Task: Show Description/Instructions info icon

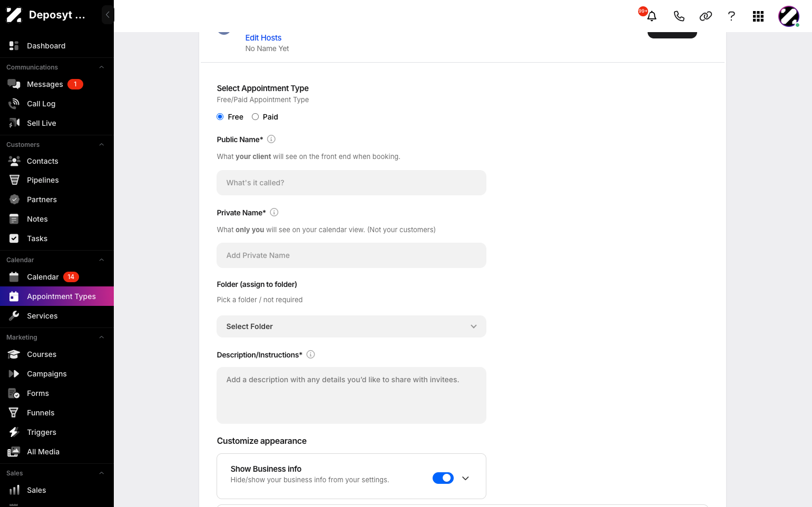Action: tap(311, 354)
